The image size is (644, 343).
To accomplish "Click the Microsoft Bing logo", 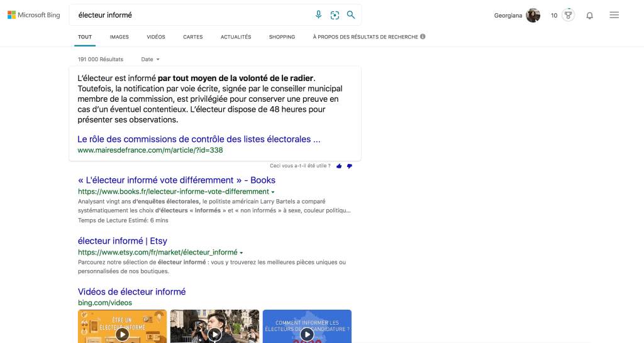I will pos(34,15).
